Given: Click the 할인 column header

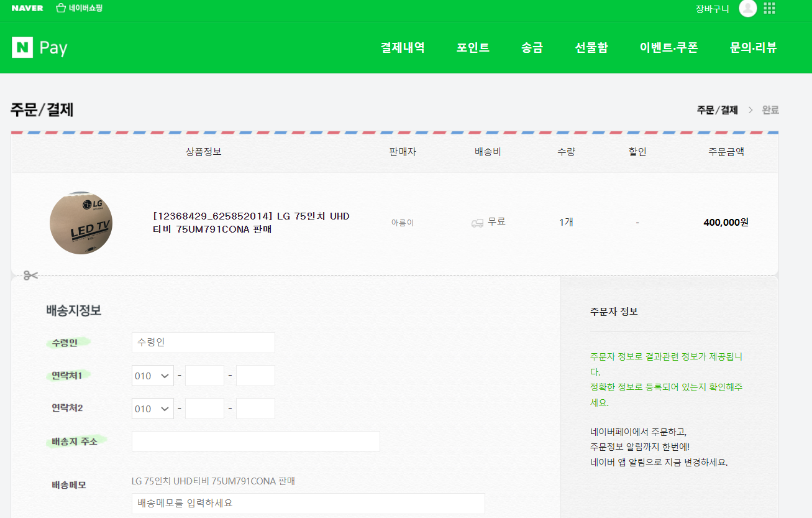Looking at the screenshot, I should [637, 152].
